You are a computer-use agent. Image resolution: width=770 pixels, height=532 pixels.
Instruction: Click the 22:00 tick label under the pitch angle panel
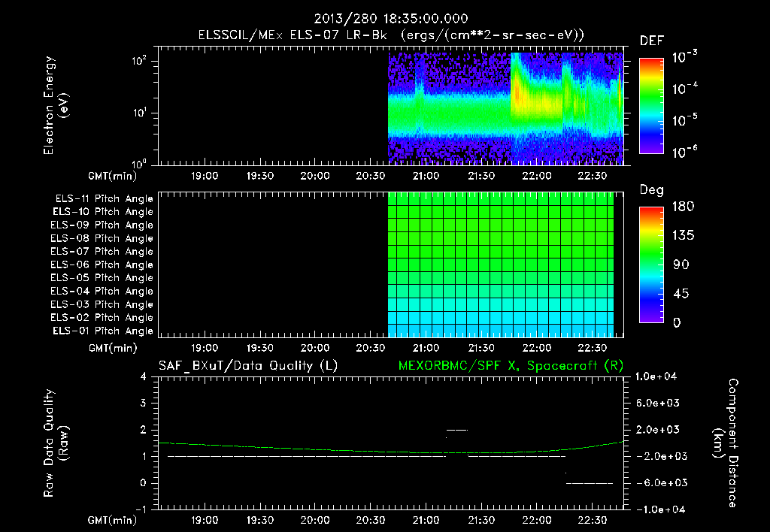(x=537, y=348)
